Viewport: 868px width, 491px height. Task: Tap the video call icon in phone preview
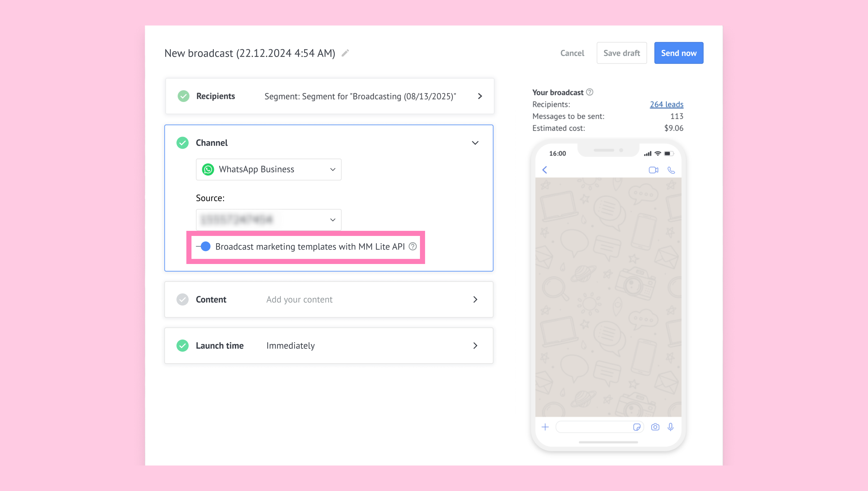[653, 170]
